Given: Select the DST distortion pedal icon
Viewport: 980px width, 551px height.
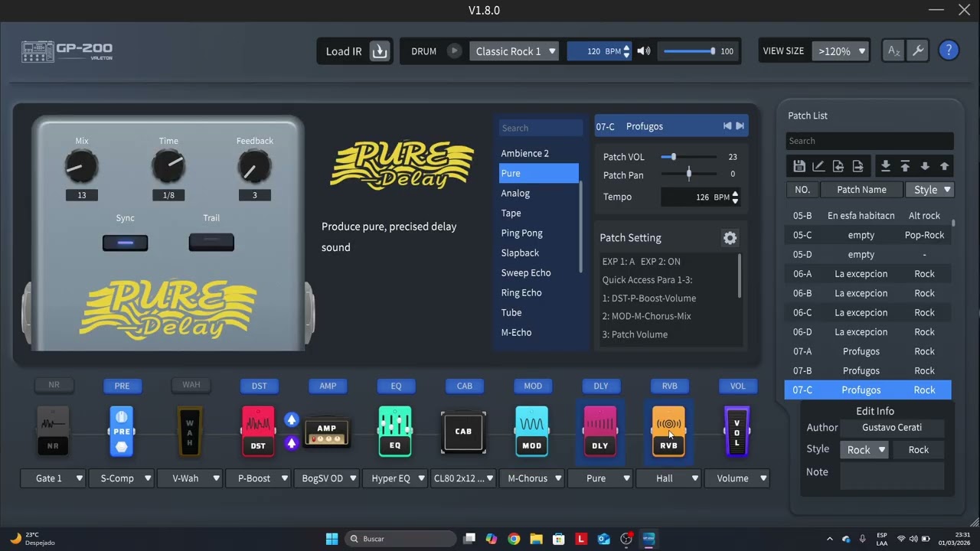Looking at the screenshot, I should pos(258,432).
